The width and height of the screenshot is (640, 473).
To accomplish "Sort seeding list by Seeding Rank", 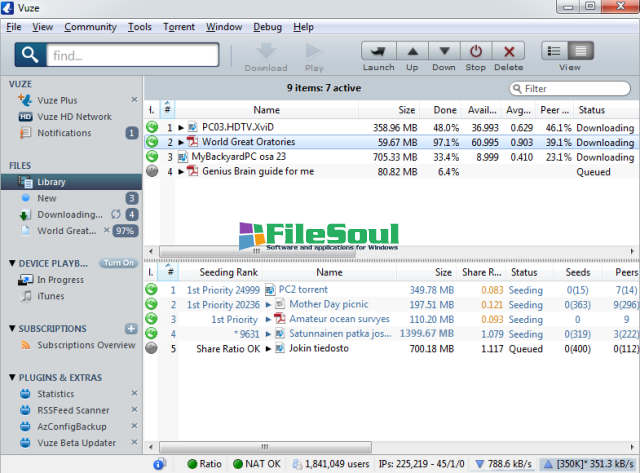I will point(221,272).
